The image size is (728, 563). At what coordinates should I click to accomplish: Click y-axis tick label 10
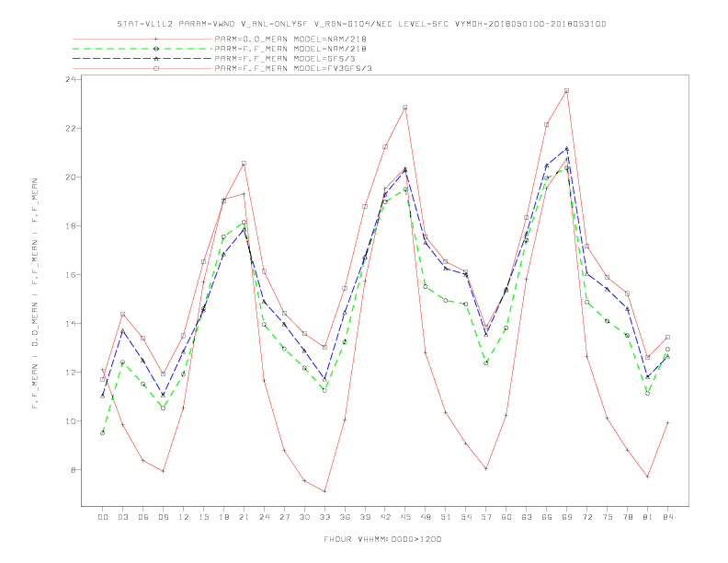(71, 420)
